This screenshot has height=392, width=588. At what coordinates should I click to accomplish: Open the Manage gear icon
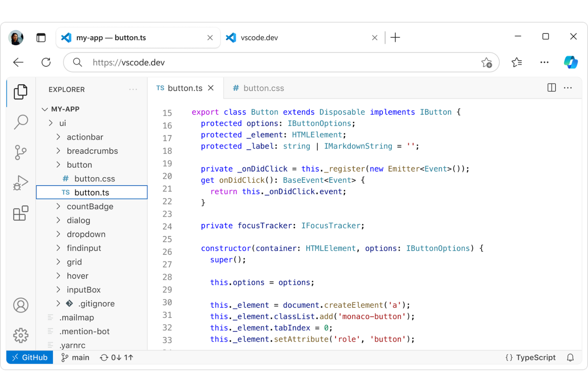[21, 336]
